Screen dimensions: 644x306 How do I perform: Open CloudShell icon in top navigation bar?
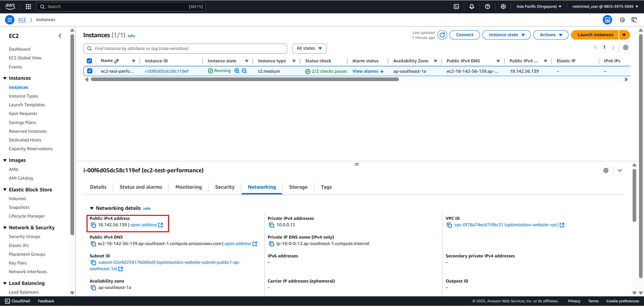[456, 6]
